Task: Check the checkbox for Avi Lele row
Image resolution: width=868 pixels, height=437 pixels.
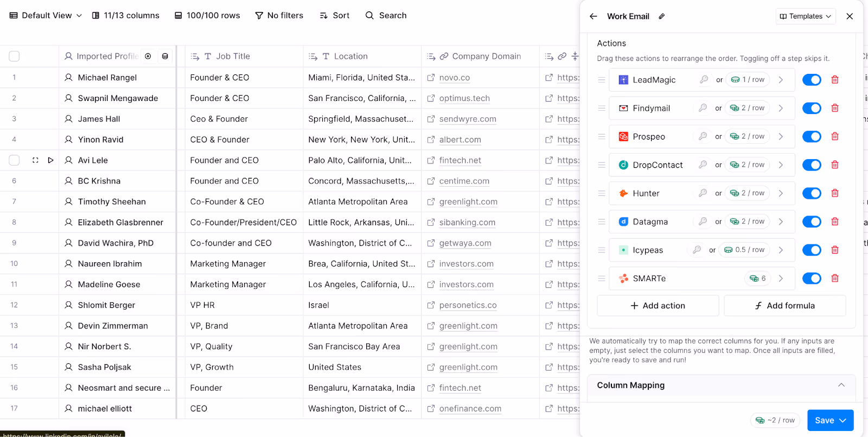Action: tap(14, 160)
